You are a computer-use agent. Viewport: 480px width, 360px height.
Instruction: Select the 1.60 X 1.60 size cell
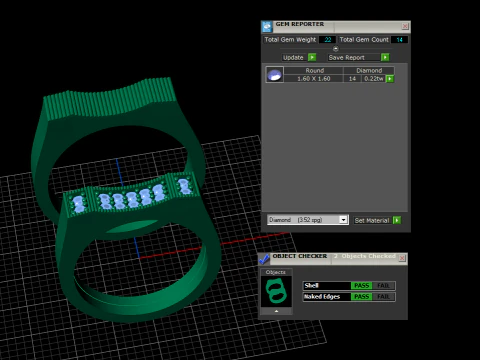314,79
